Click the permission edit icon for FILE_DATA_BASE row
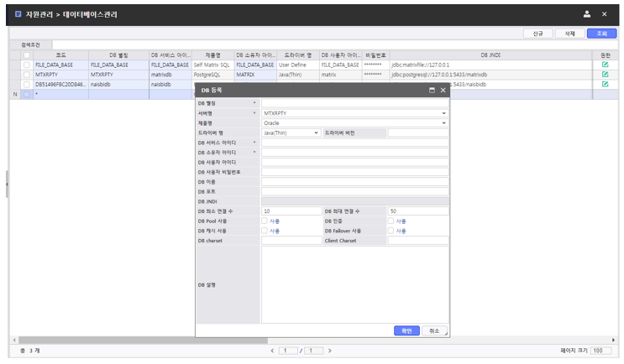 [x=605, y=64]
